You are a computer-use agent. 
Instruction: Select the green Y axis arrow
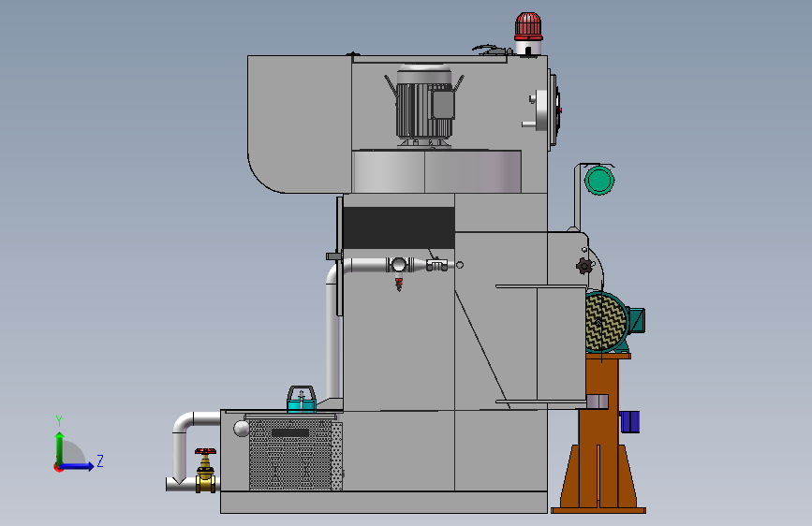pos(60,448)
